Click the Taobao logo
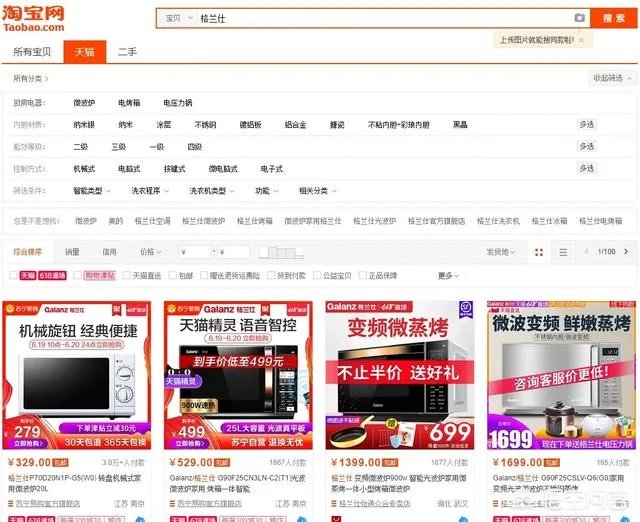This screenshot has height=522, width=640. [33, 19]
